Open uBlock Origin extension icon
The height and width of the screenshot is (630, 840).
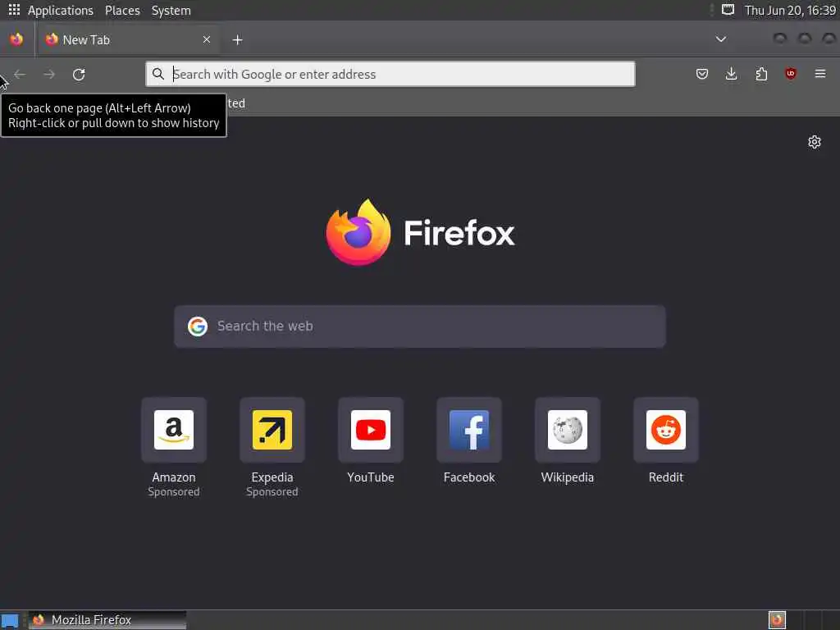coord(791,74)
